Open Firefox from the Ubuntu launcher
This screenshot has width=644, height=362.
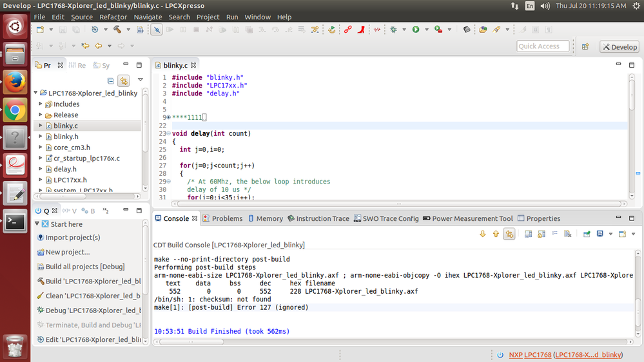point(15,82)
